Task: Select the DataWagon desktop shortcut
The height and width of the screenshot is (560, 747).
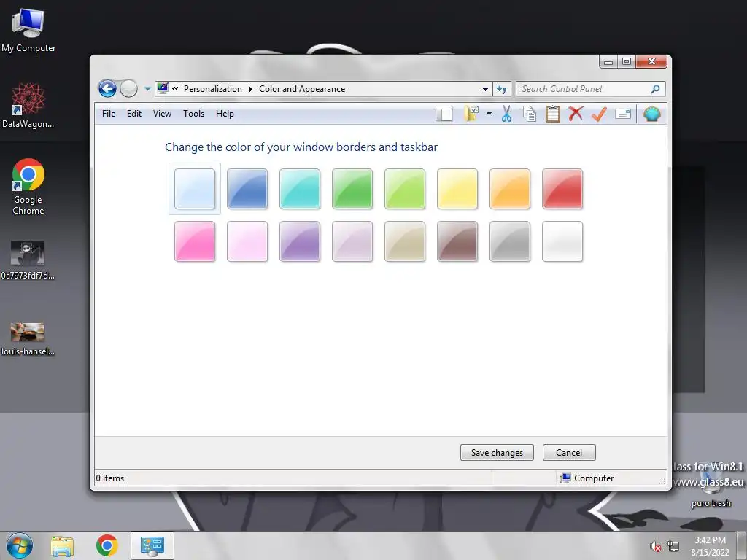Action: tap(28, 106)
